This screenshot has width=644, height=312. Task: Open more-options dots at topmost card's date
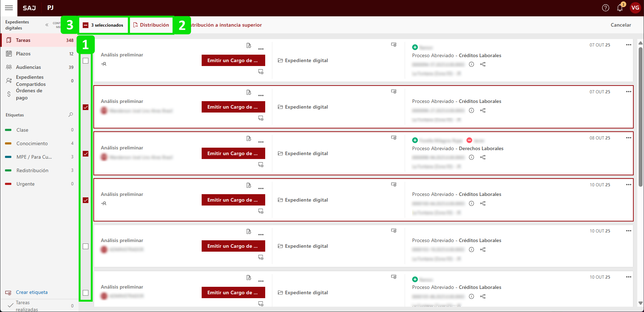click(629, 45)
